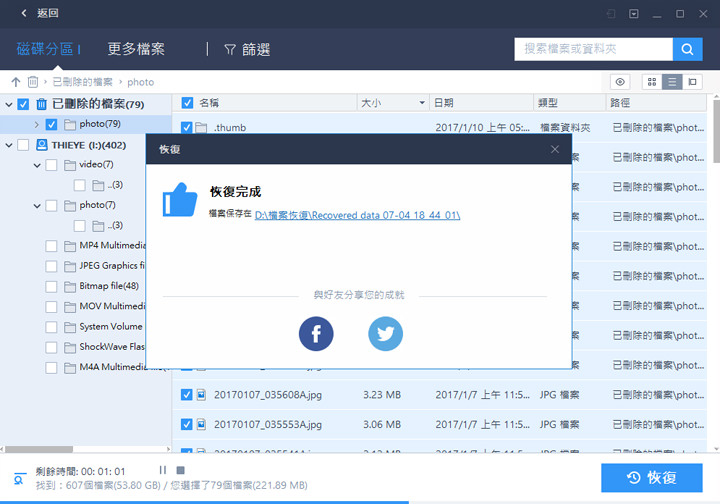Expand the photo(79) folder node
The height and width of the screenshot is (504, 720).
pyautogui.click(x=37, y=125)
